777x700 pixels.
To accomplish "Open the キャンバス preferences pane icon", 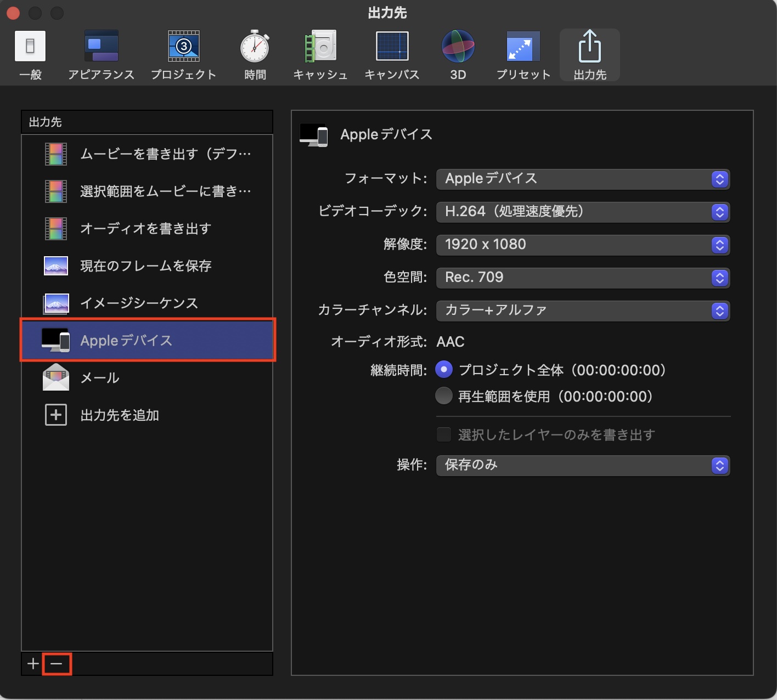I will [x=392, y=46].
